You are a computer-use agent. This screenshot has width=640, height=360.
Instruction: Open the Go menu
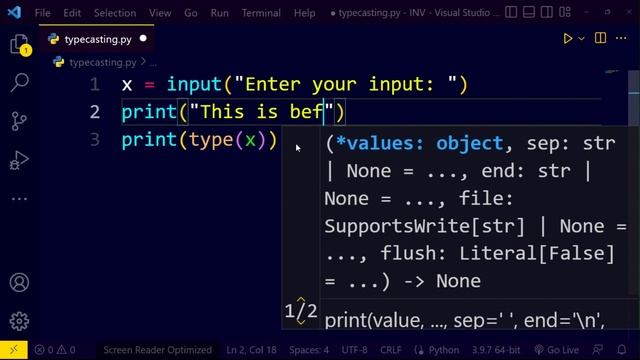coord(191,13)
